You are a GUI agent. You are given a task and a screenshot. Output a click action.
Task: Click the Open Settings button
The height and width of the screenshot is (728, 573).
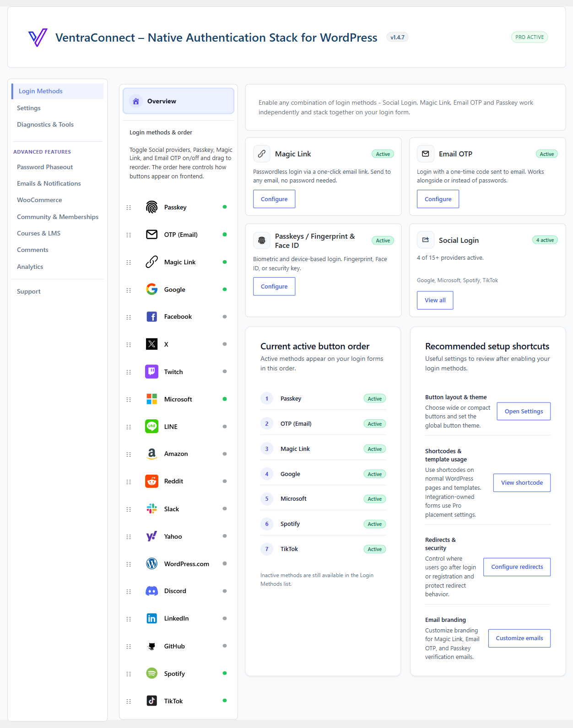pyautogui.click(x=524, y=411)
